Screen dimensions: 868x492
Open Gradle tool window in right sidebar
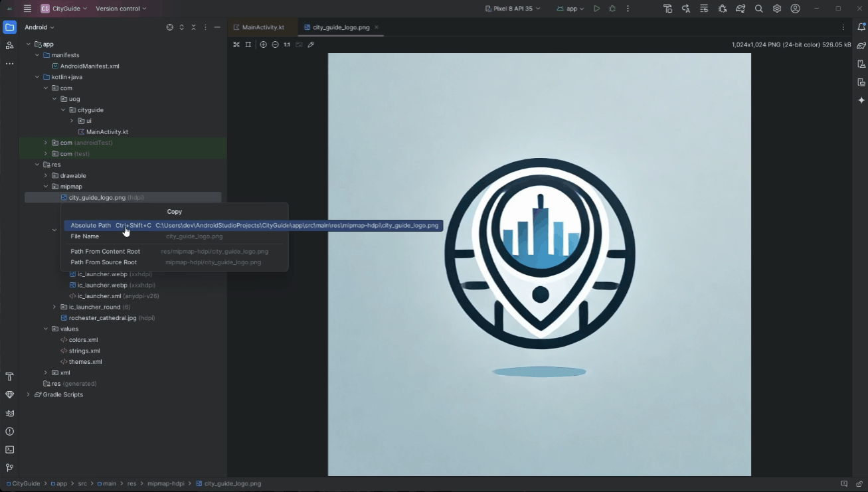861,45
